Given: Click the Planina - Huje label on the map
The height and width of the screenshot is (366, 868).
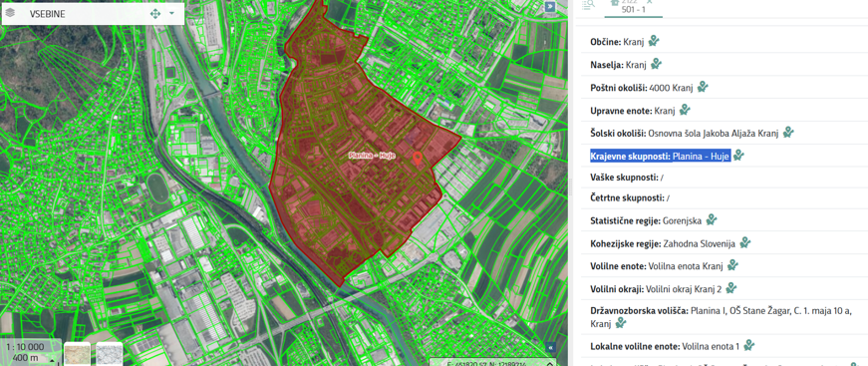Looking at the screenshot, I should (371, 157).
